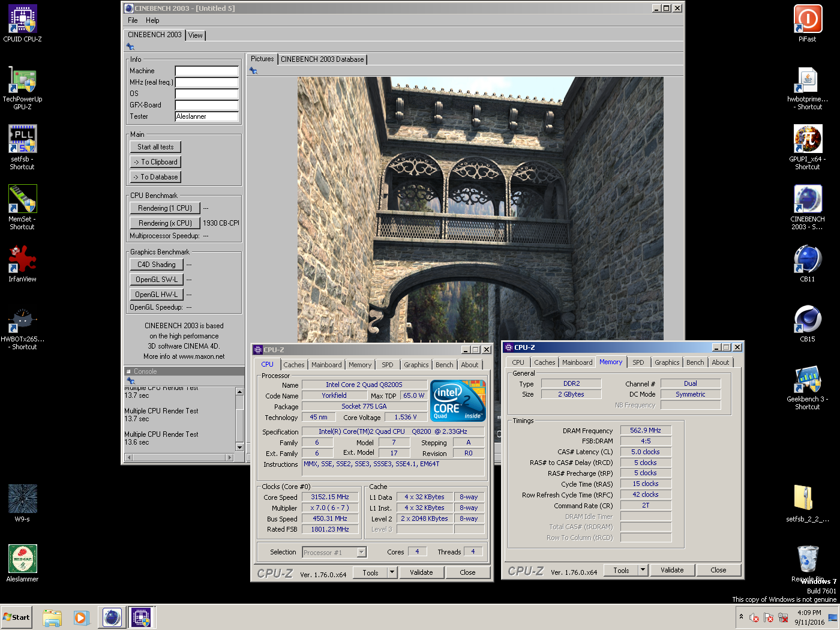This screenshot has width=840, height=630.
Task: Show hidden tray icons arrow
Action: pos(741,617)
